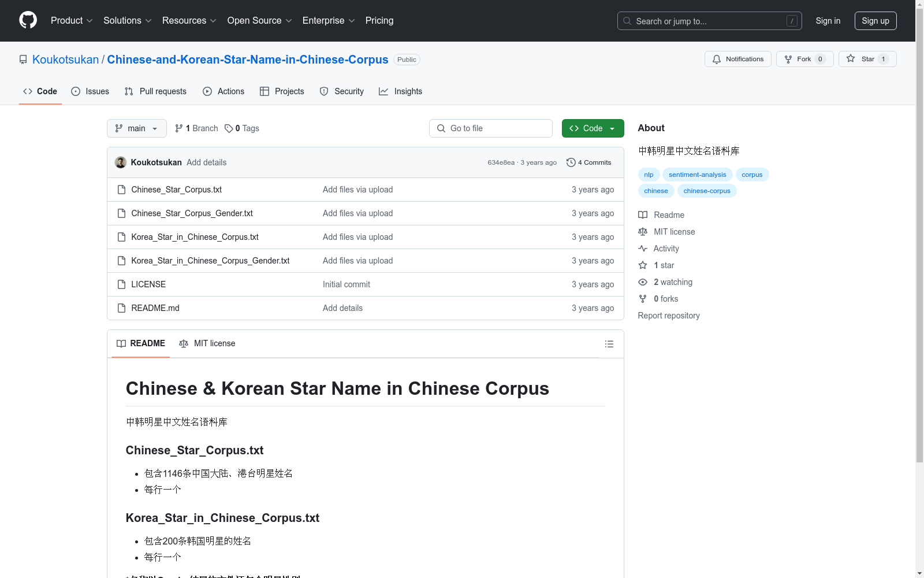The image size is (924, 578).
Task: Click the book icon beside Readme in About
Action: click(643, 215)
